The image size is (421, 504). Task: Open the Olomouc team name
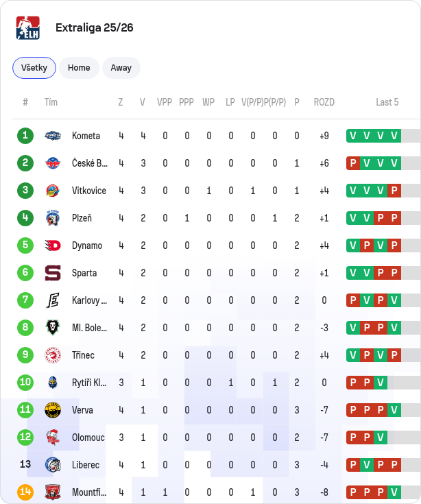tap(88, 437)
